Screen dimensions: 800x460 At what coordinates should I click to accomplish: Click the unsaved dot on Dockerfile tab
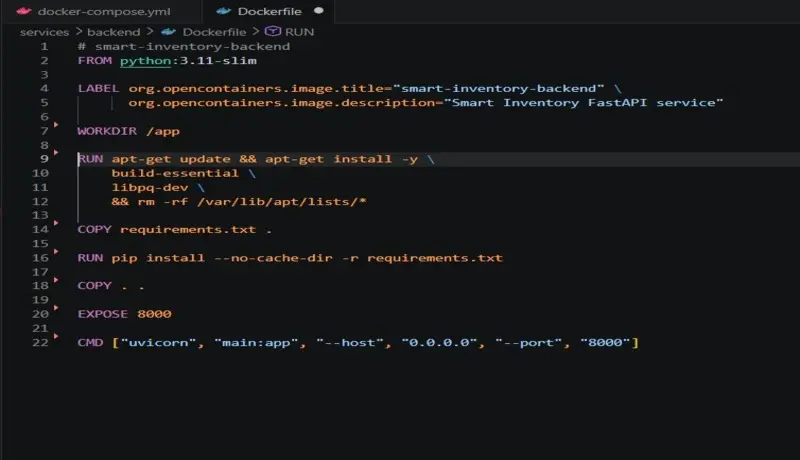point(318,11)
